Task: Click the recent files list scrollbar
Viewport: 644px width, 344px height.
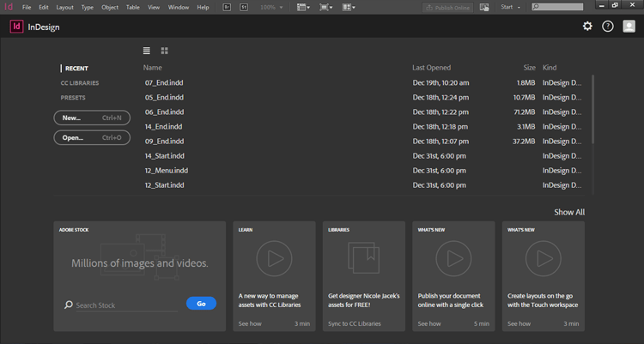Action: tap(592, 109)
